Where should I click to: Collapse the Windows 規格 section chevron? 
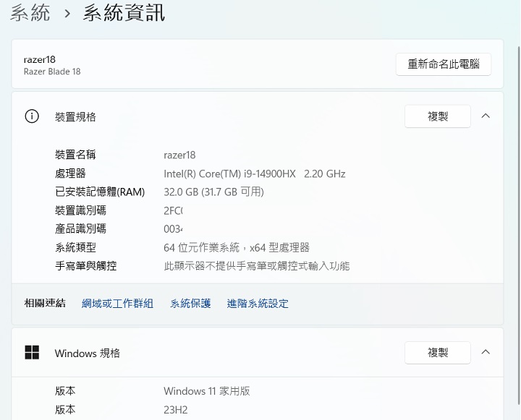(486, 352)
